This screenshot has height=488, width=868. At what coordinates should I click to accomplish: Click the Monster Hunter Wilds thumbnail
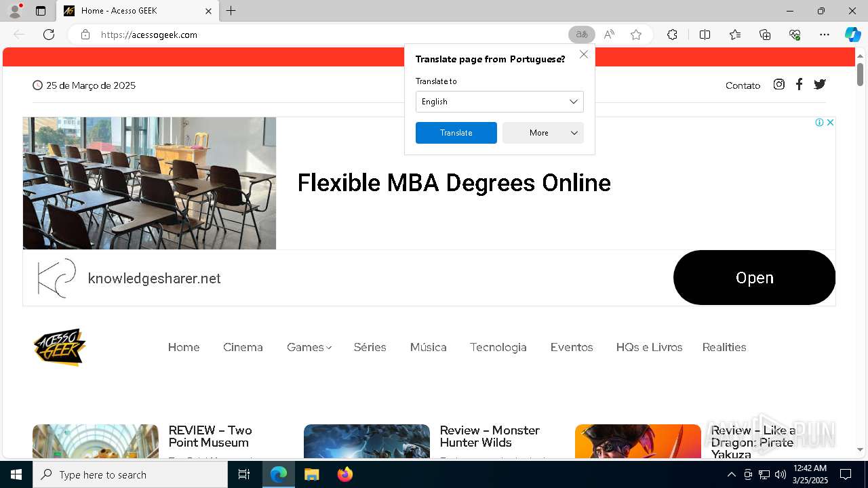(367, 441)
